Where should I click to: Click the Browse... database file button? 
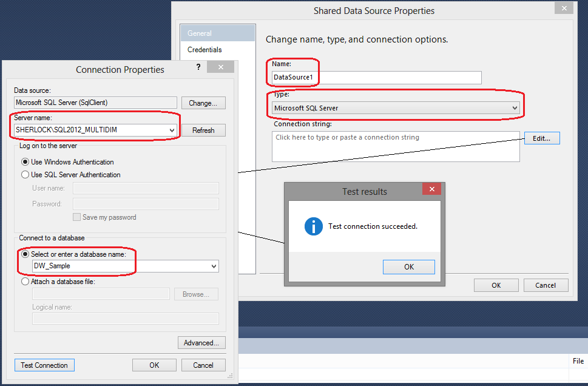point(196,294)
